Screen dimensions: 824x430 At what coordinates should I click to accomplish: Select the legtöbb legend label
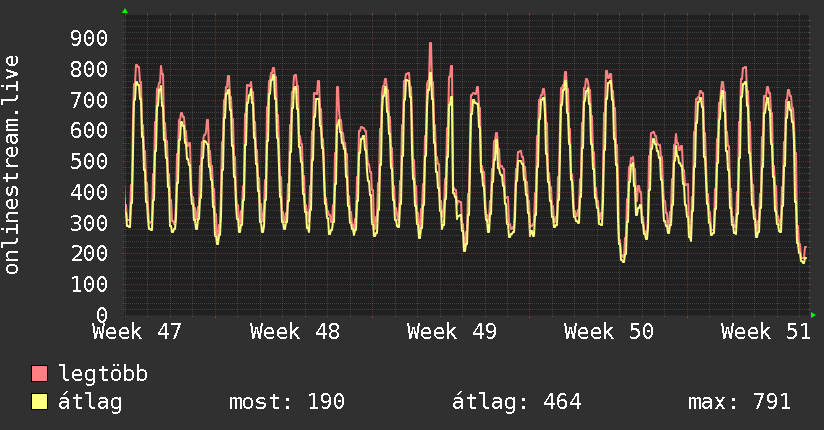(103, 374)
